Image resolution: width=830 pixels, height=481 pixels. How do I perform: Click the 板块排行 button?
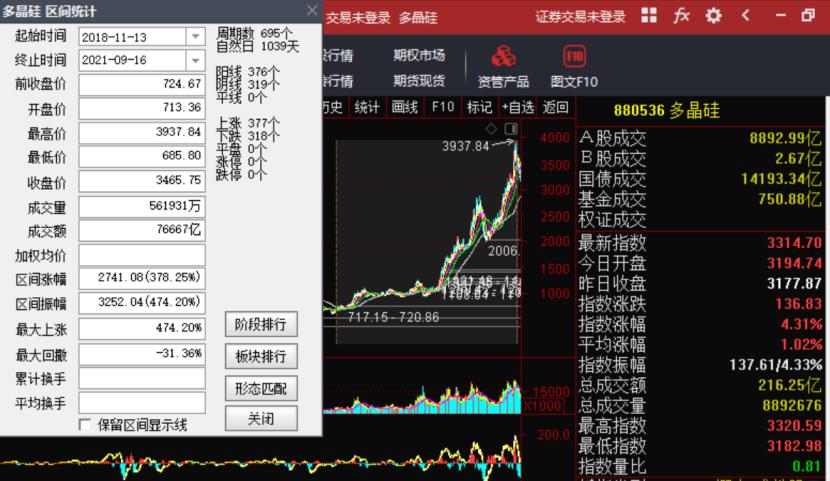click(261, 357)
